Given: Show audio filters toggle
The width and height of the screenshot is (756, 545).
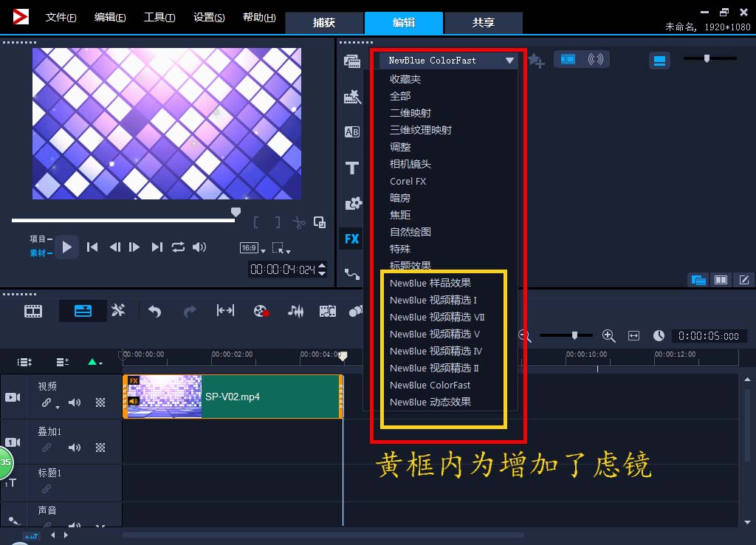Looking at the screenshot, I should [x=596, y=59].
